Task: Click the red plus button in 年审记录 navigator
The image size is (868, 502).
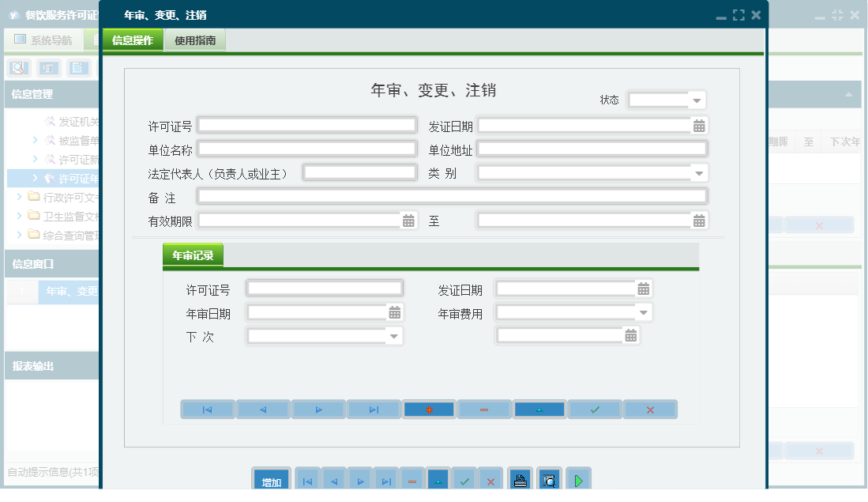Action: [429, 410]
